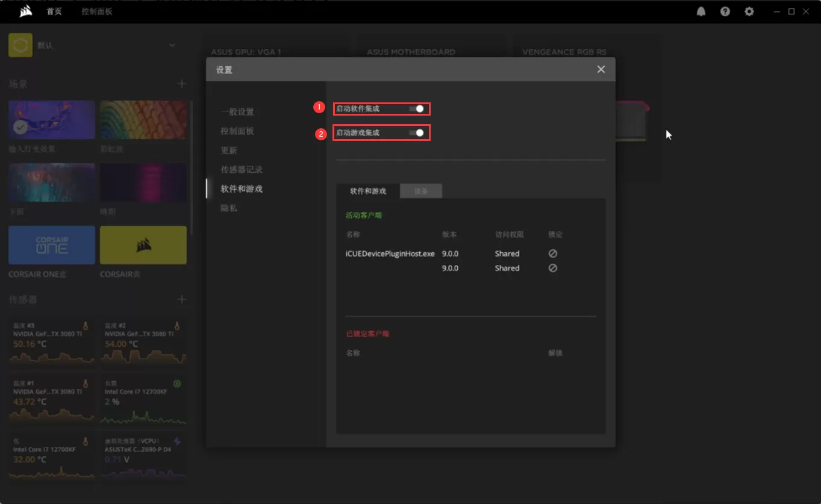Image resolution: width=821 pixels, height=504 pixels.
Task: Add a new sensor with plus icon
Action: coord(182,299)
